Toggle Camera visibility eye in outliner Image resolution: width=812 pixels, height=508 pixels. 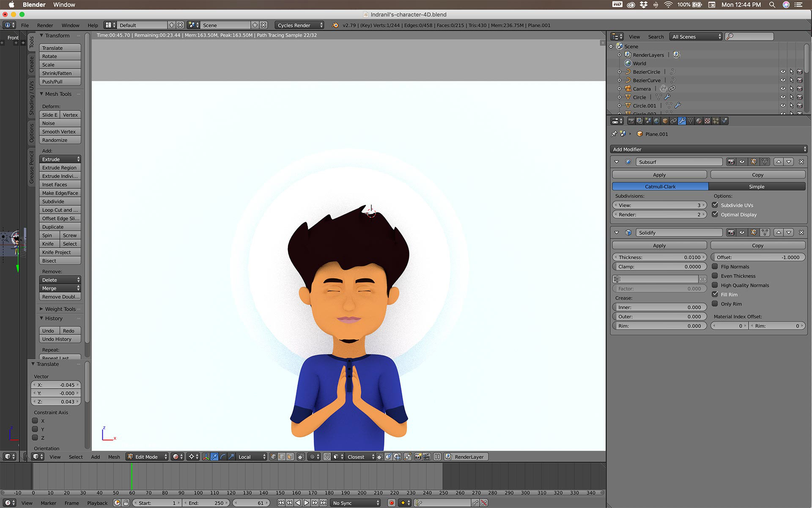782,88
